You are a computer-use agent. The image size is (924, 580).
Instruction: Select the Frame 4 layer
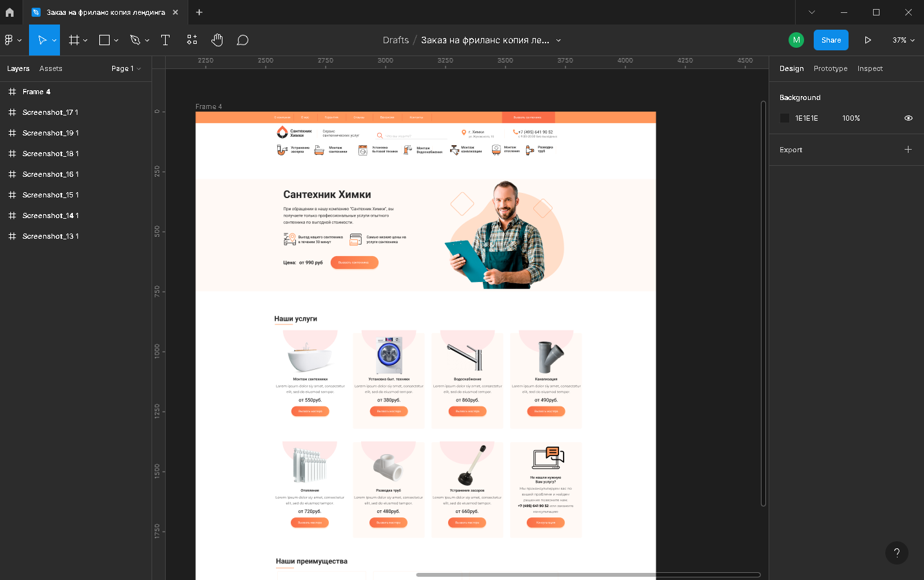pos(76,92)
